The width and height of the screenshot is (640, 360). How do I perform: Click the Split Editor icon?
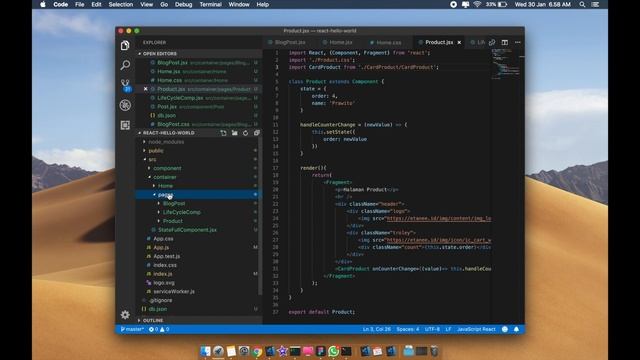pos(505,42)
